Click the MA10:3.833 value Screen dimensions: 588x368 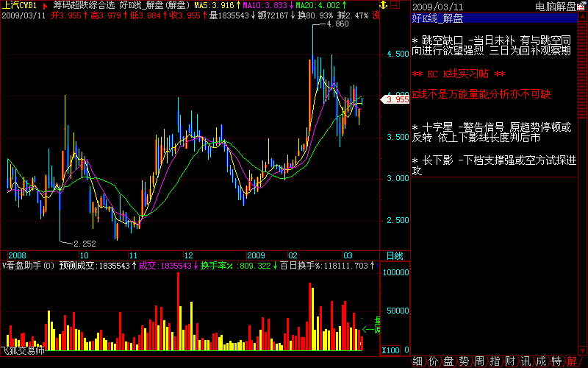click(265, 6)
